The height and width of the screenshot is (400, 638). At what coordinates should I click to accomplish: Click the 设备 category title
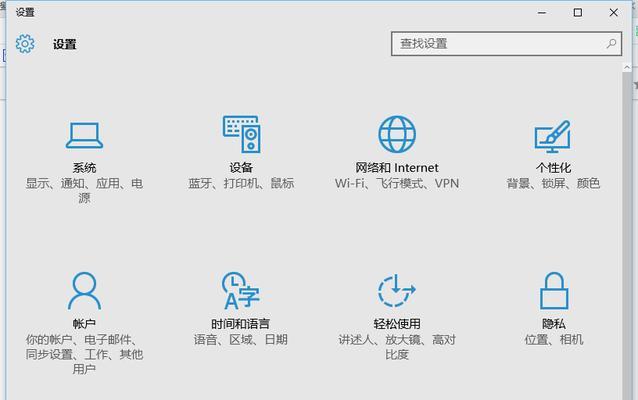click(x=241, y=168)
